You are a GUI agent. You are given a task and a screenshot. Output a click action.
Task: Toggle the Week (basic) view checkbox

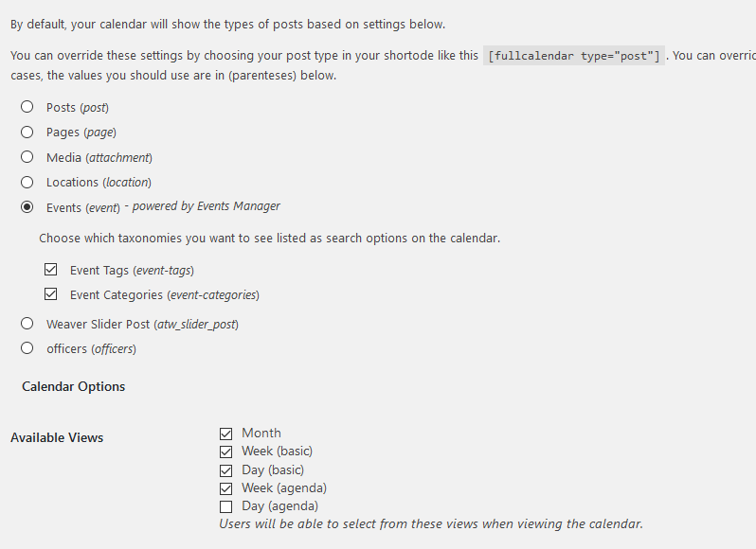point(225,452)
